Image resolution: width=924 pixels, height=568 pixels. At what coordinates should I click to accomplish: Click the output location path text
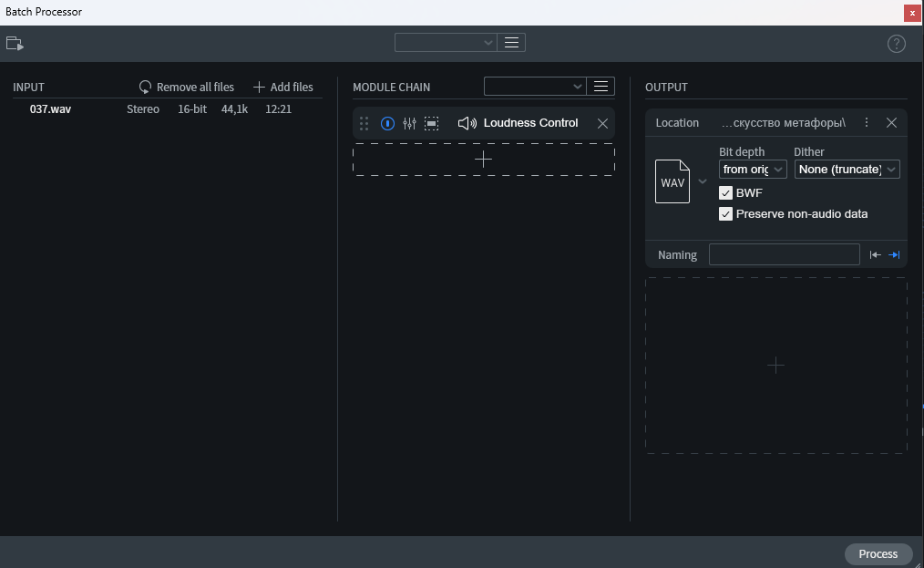pyautogui.click(x=783, y=123)
